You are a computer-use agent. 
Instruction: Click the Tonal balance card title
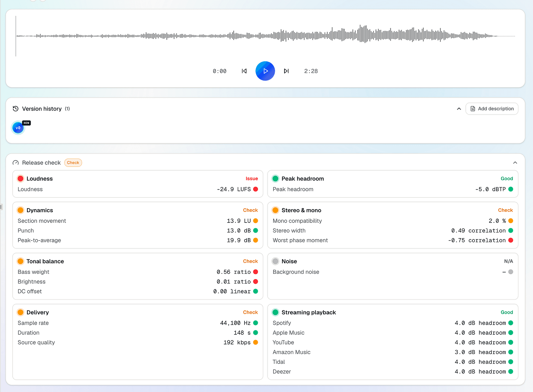point(45,261)
